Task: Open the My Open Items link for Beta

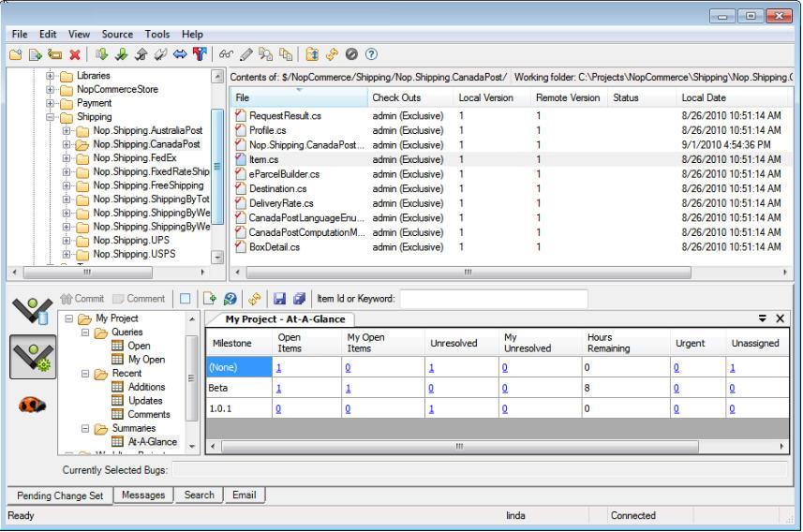Action: (348, 389)
